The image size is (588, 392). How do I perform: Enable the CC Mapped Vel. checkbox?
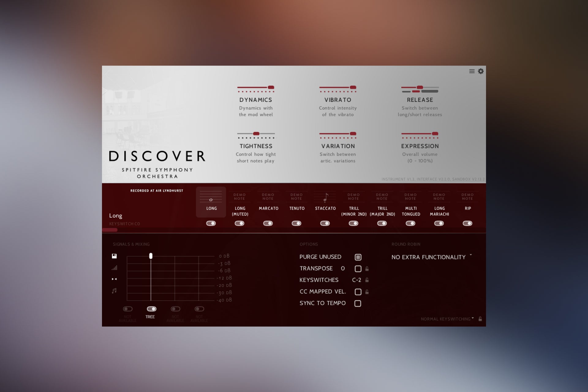point(358,292)
